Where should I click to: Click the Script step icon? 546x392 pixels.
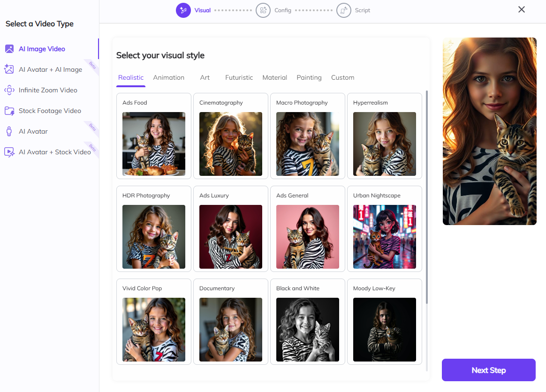pos(344,10)
